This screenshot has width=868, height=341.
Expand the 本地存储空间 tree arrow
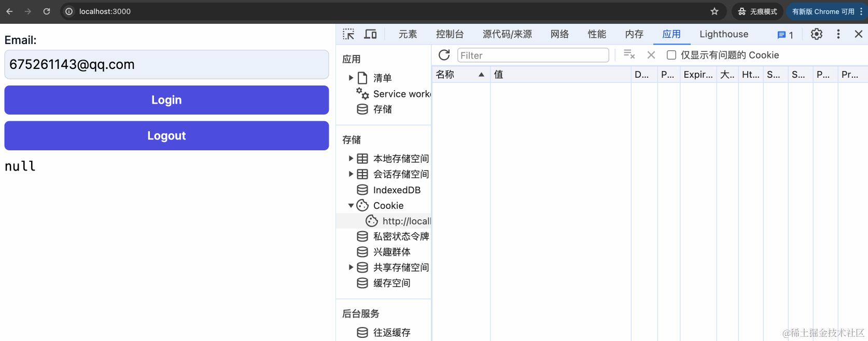pyautogui.click(x=351, y=159)
